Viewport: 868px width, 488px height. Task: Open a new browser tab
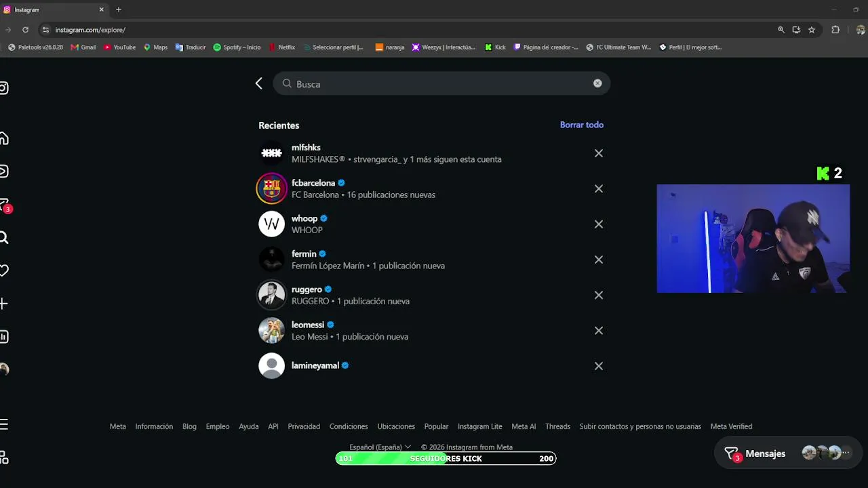tap(119, 9)
